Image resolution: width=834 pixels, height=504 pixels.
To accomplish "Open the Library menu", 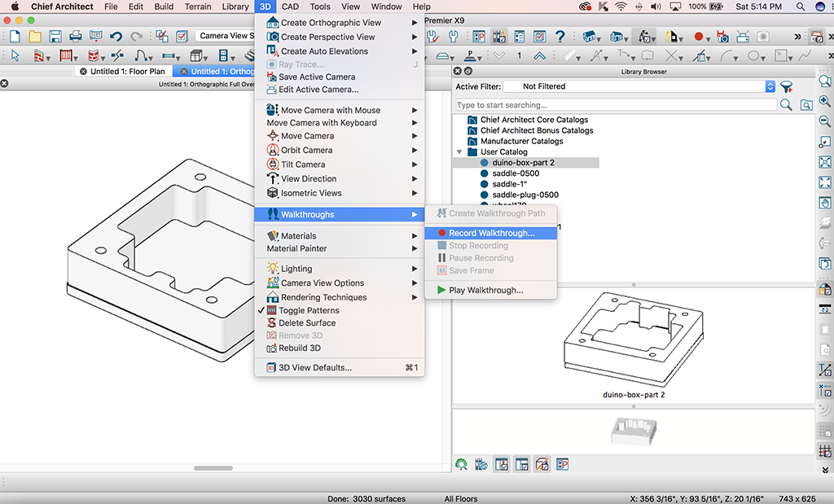I will pyautogui.click(x=235, y=7).
